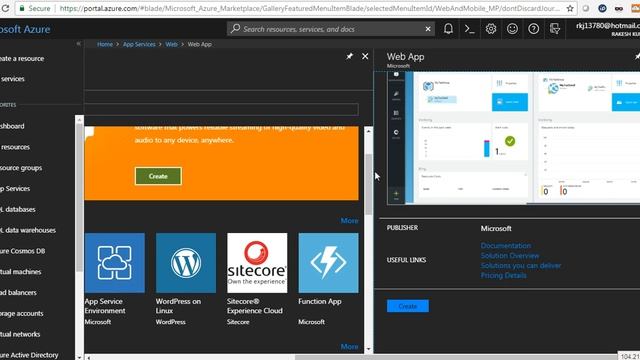Click the Search resources, services, and docs field
Image resolution: width=640 pixels, height=360 pixels.
point(331,29)
